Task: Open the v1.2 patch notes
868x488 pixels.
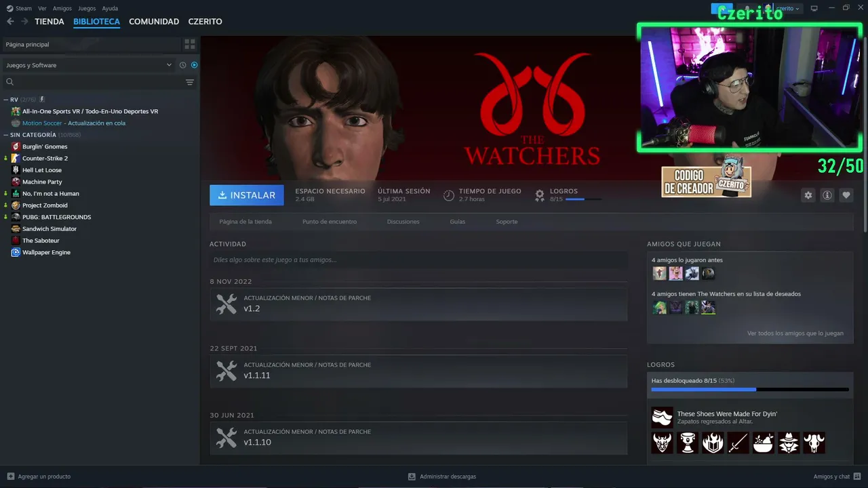Action: pyautogui.click(x=418, y=304)
